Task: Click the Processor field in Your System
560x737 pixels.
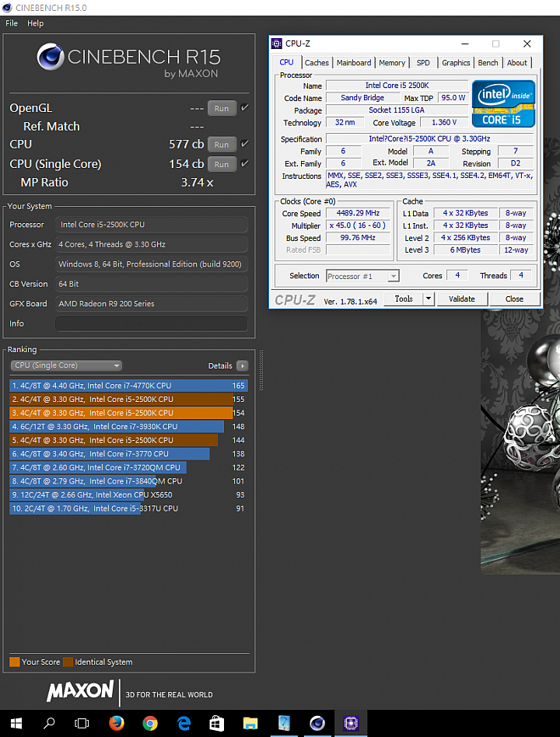Action: [152, 224]
